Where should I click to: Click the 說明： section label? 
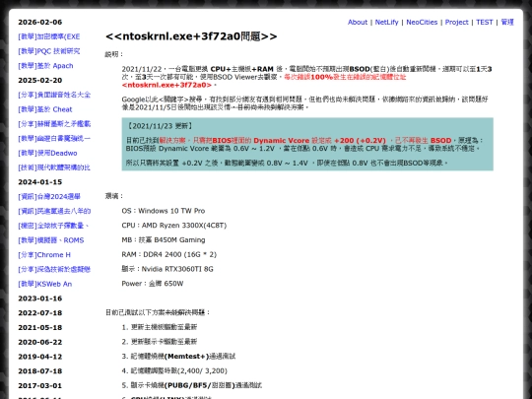[114, 54]
